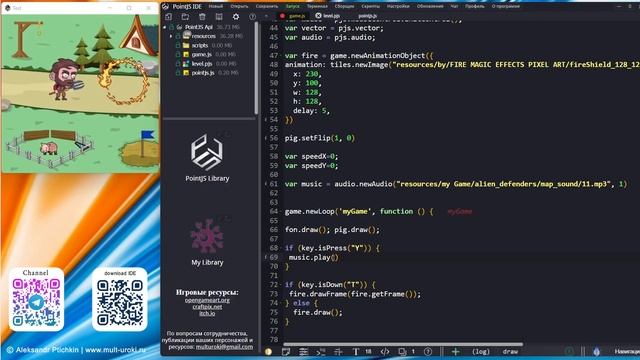Toggle code fold marker at line 69

pos(266,257)
